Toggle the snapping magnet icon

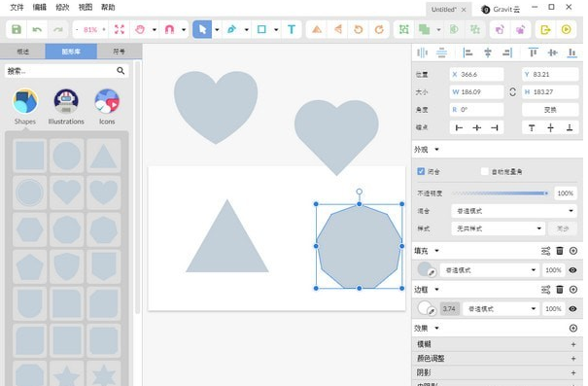click(169, 29)
